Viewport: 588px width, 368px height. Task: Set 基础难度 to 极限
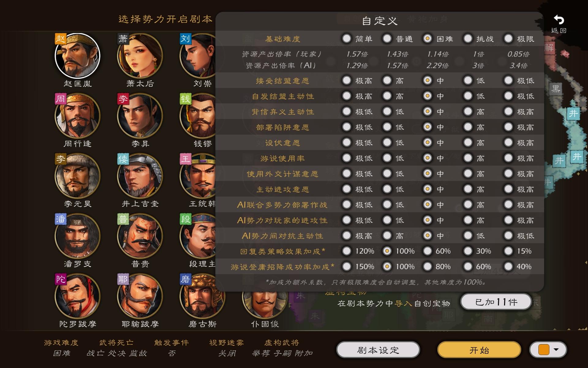click(508, 39)
